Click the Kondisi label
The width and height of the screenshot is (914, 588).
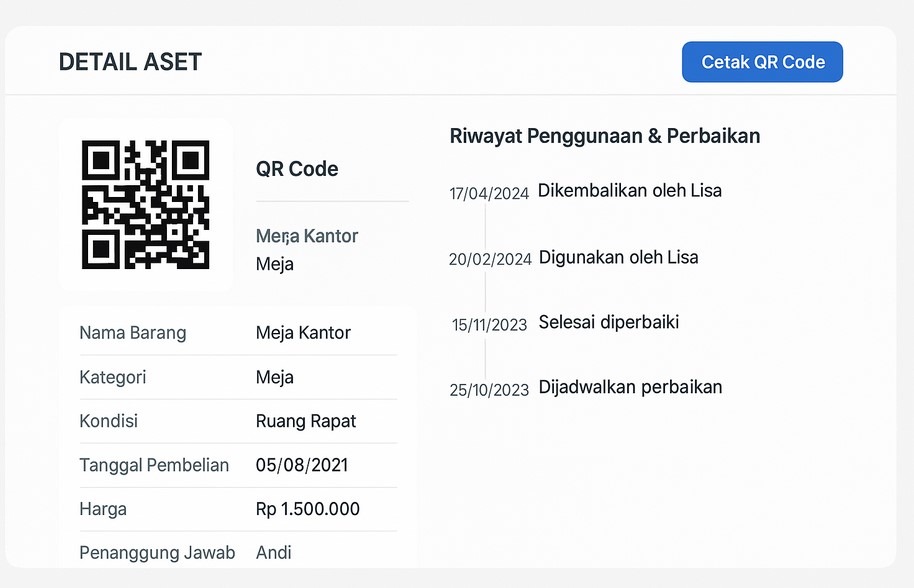point(108,421)
